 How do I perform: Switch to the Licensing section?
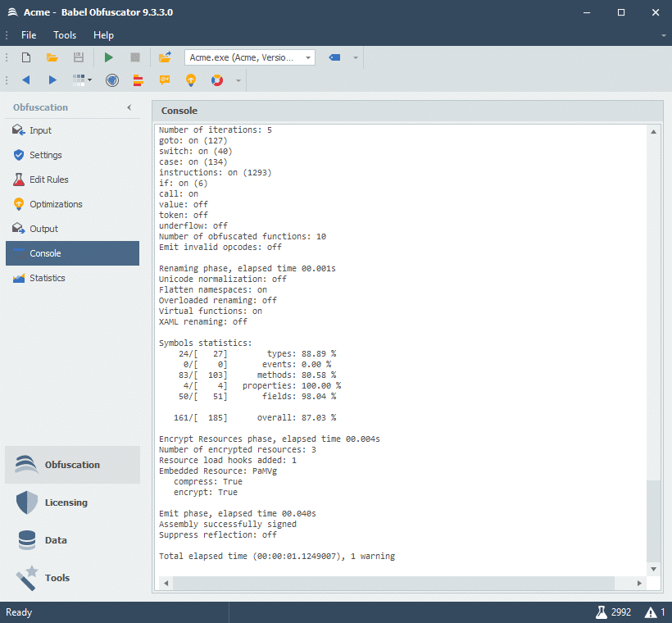coord(72,502)
